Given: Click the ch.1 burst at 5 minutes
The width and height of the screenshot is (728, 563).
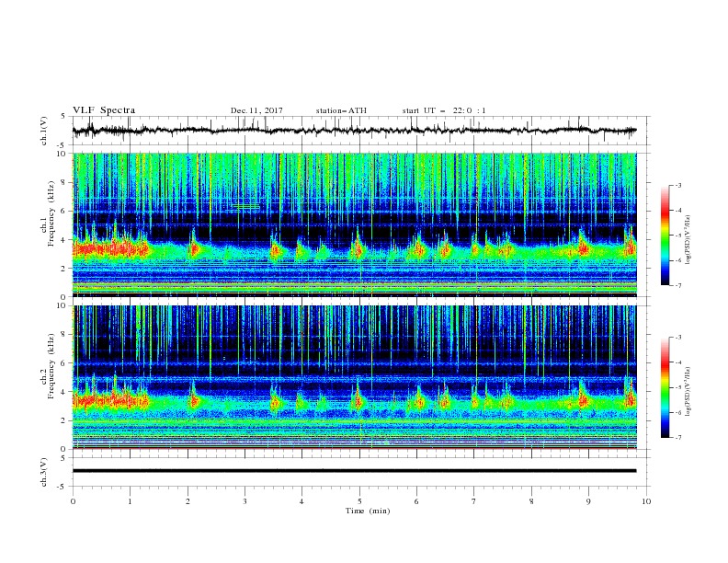Looking at the screenshot, I should tap(357, 249).
